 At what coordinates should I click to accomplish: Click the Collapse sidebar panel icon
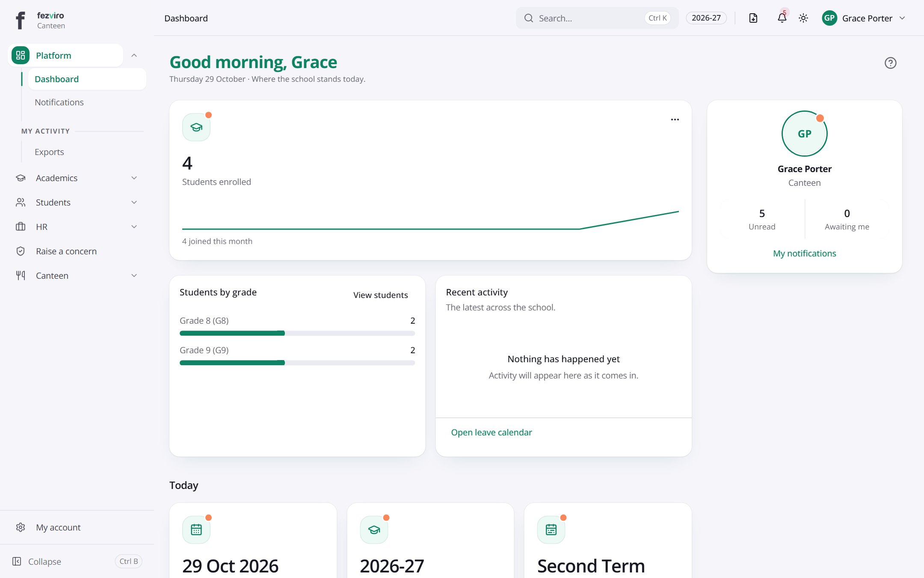pos(17,561)
